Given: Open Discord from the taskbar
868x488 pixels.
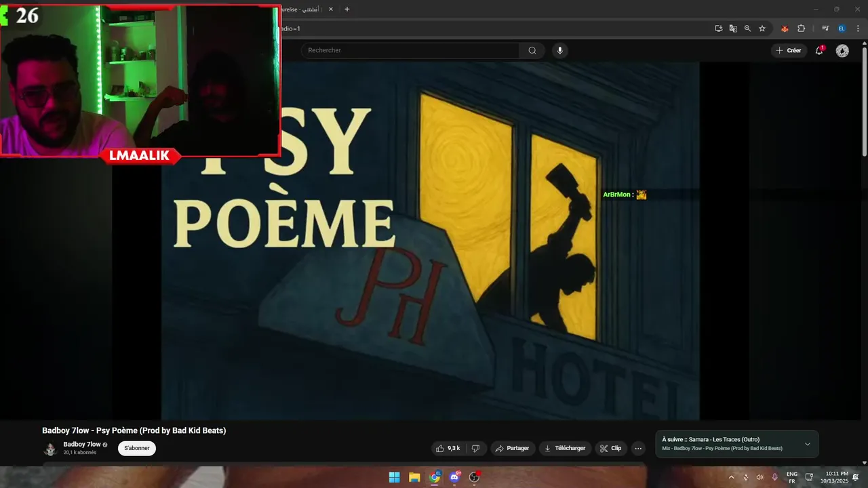Looking at the screenshot, I should (454, 477).
